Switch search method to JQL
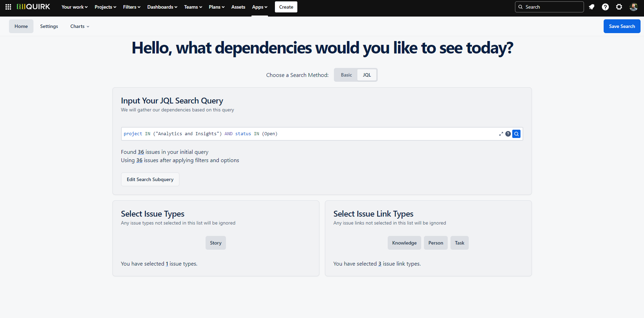This screenshot has width=644, height=318. pos(367,75)
